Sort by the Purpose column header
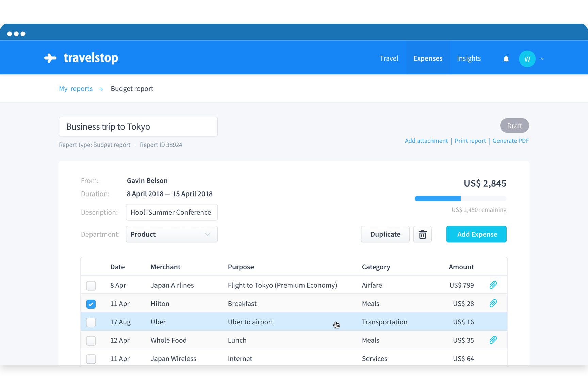 click(241, 267)
